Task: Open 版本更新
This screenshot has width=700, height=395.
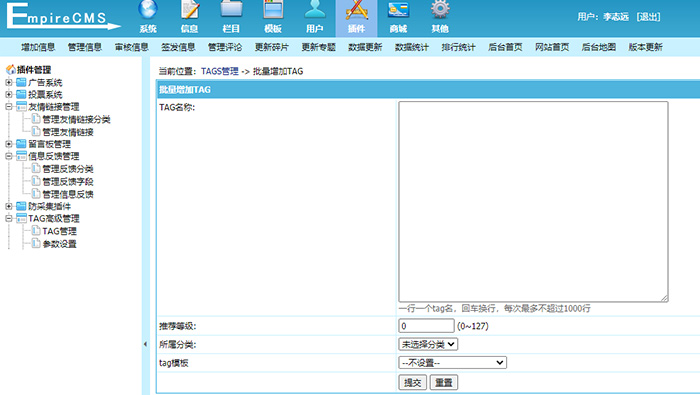Action: click(x=646, y=47)
